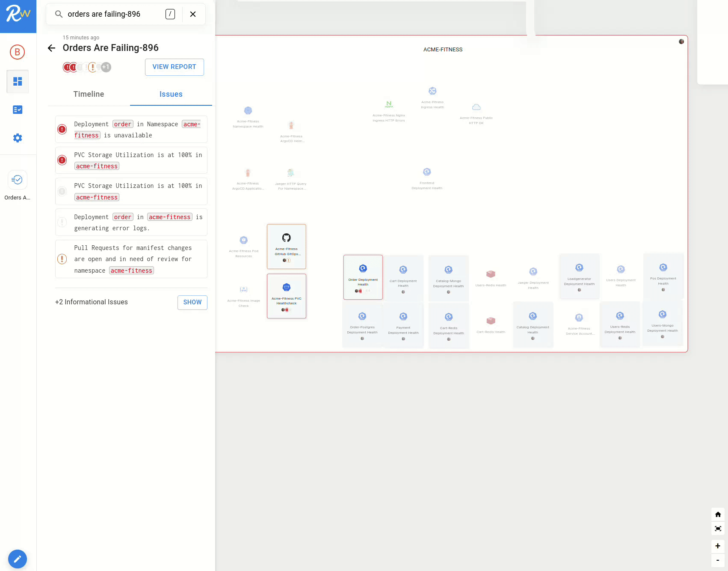The height and width of the screenshot is (571, 728).
Task: Click the fit-to-screen map control
Action: [x=718, y=529]
